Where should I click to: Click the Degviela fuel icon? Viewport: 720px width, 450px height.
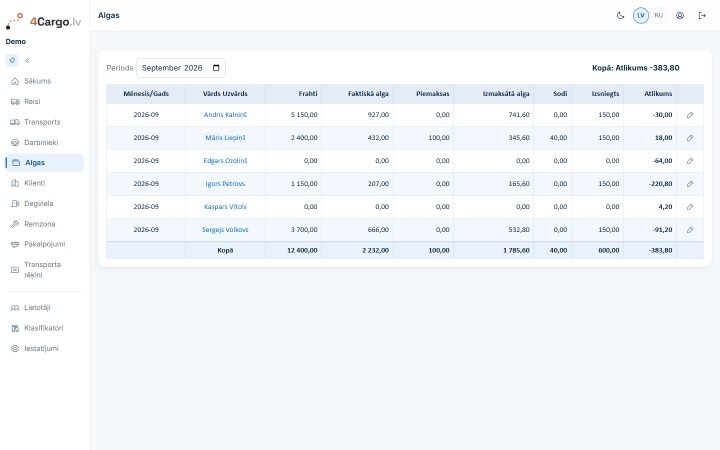[15, 203]
